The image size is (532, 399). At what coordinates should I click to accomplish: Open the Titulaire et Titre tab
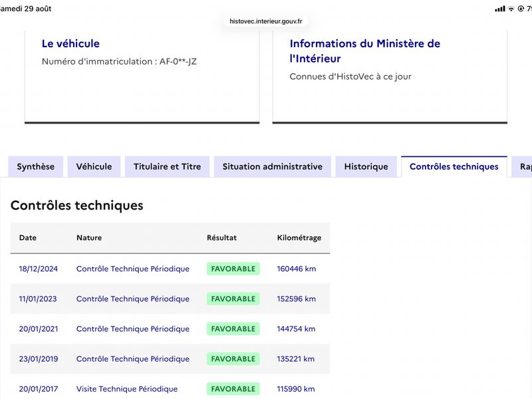(168, 167)
